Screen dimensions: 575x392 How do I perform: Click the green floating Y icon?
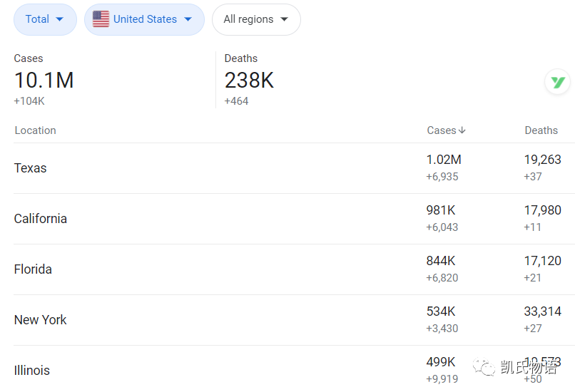557,82
